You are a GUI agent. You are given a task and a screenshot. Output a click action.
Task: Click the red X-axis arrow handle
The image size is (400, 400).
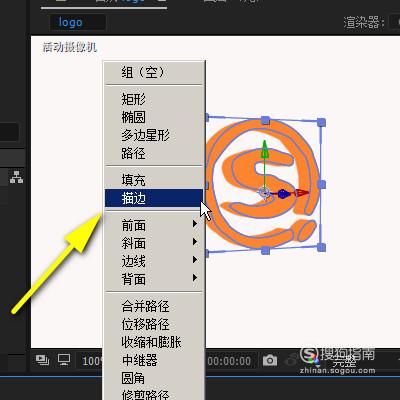(x=302, y=193)
